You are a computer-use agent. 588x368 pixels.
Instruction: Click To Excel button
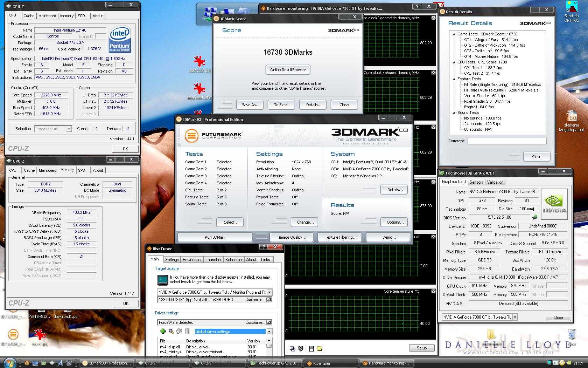(281, 105)
